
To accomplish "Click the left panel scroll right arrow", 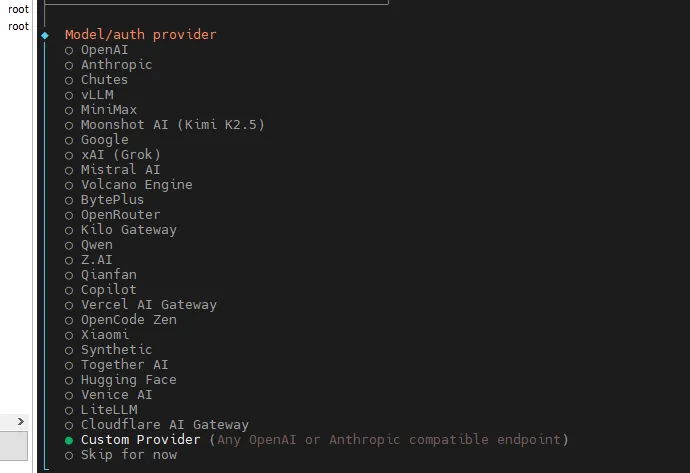I will tap(22, 422).
